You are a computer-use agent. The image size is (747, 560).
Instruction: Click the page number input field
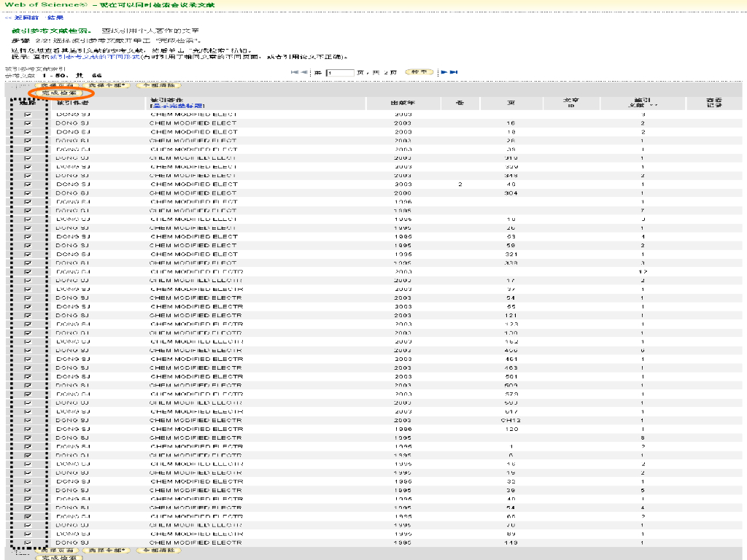339,73
